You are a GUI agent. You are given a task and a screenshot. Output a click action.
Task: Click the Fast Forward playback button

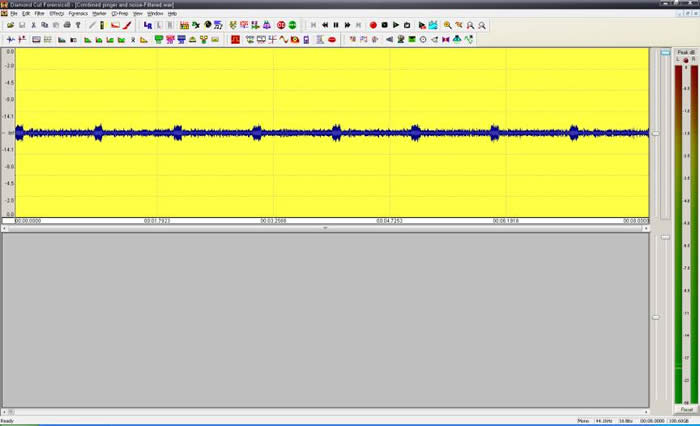pyautogui.click(x=347, y=25)
